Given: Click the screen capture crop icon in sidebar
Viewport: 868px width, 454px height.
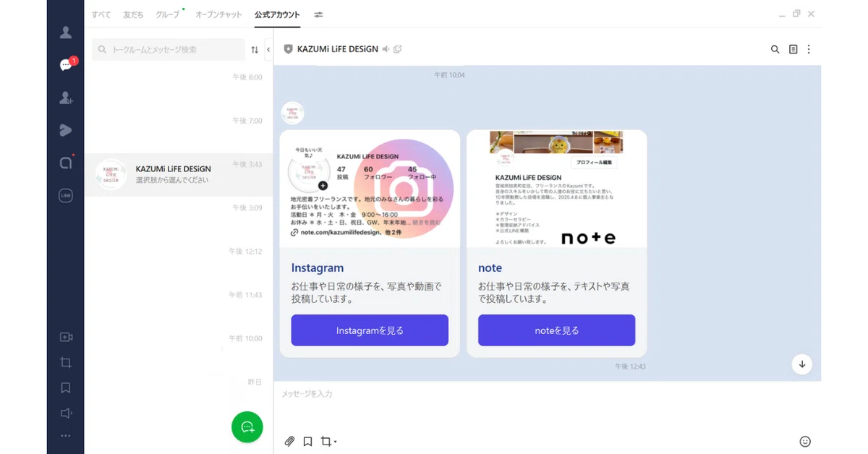Looking at the screenshot, I should pos(66,362).
